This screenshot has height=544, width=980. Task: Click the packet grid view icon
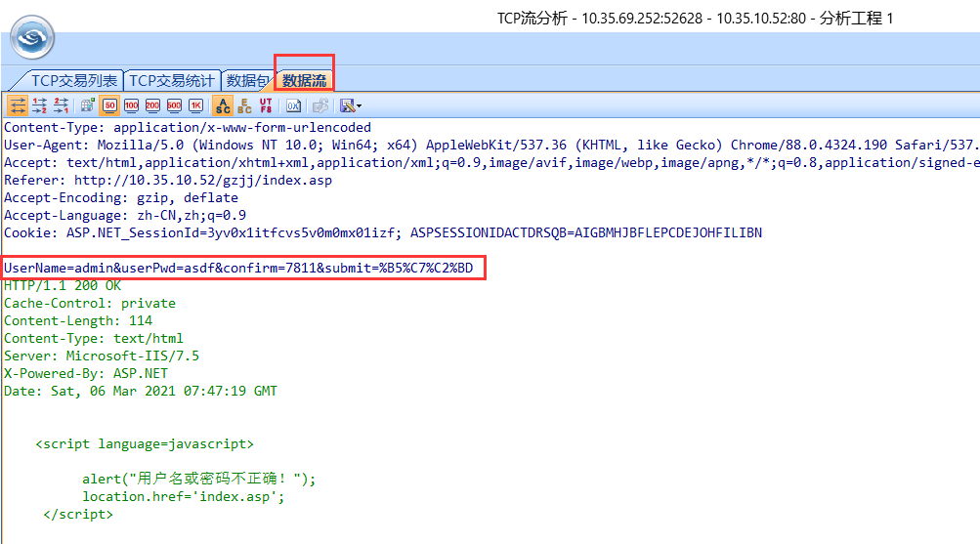pos(88,105)
